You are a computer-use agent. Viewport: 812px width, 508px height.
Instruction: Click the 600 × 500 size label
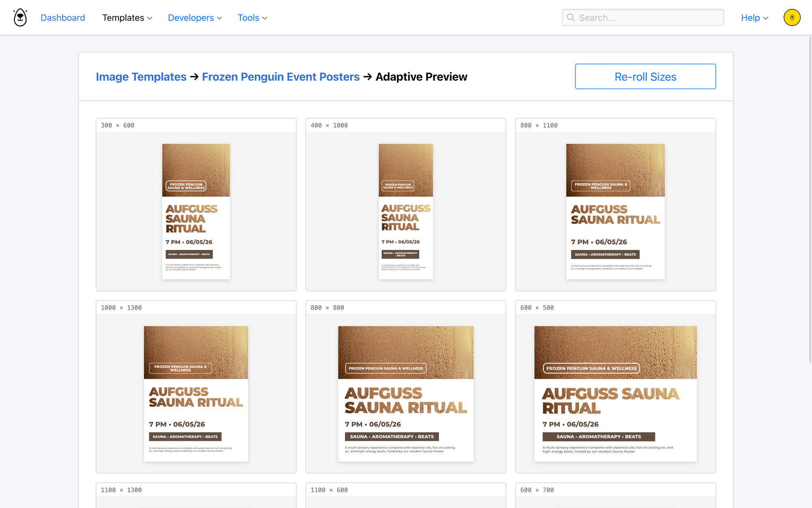point(537,308)
